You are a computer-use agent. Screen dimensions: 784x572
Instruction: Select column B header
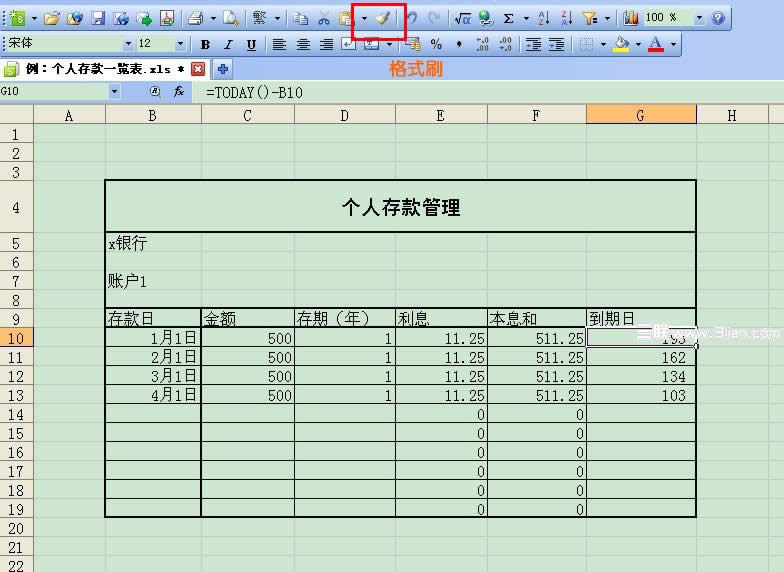[x=153, y=116]
